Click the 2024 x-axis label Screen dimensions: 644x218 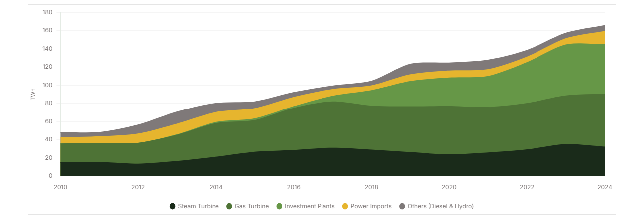[x=605, y=187]
